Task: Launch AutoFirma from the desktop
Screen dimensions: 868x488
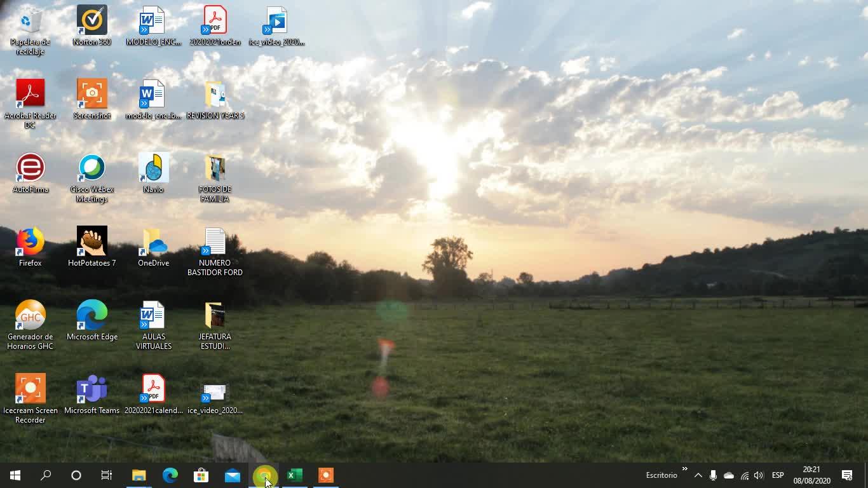Action: tap(30, 173)
